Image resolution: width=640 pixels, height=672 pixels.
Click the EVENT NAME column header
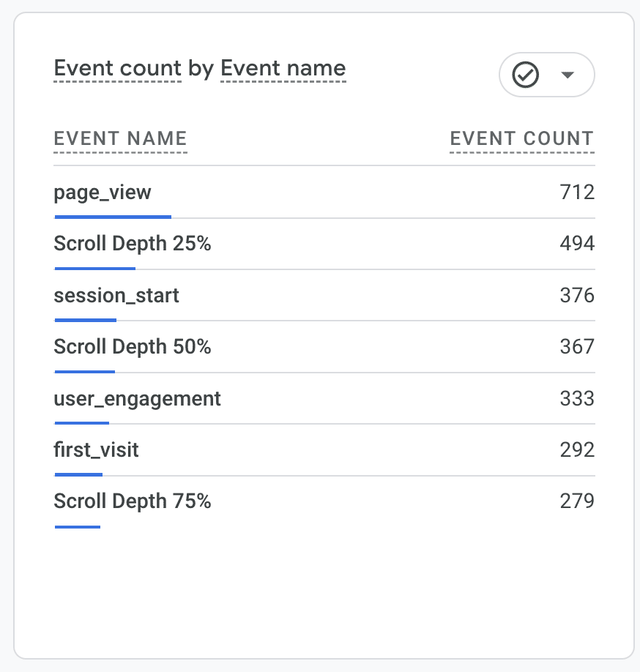click(120, 138)
